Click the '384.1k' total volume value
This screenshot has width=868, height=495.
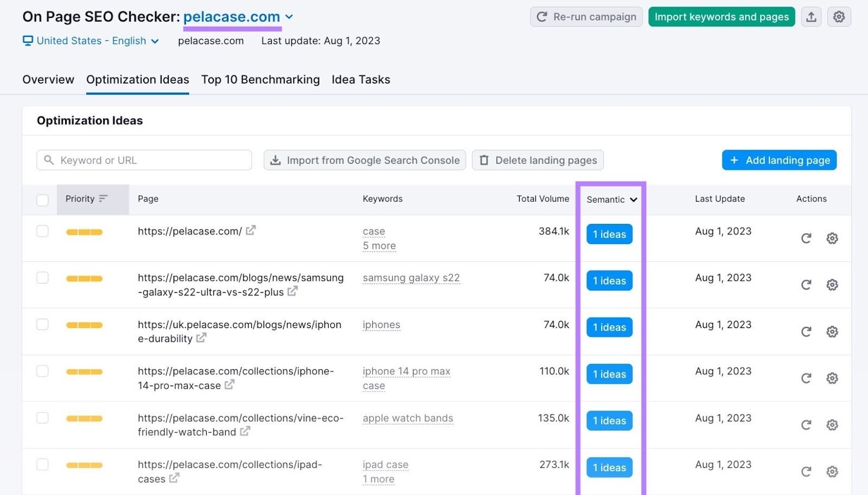[554, 231]
